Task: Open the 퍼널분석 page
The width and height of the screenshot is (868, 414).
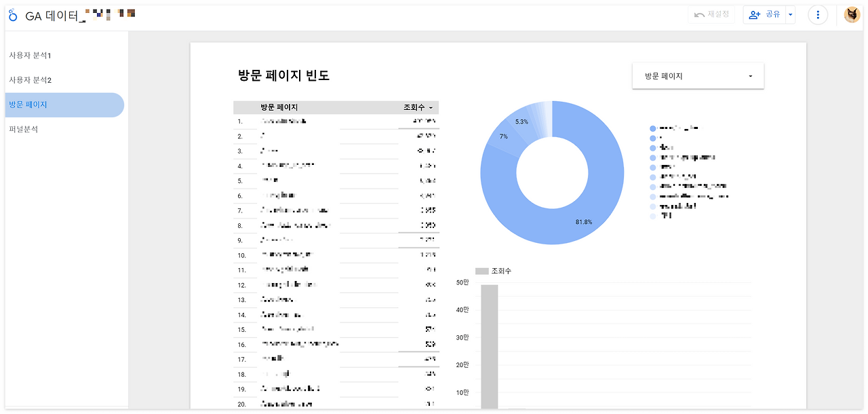Action: (x=23, y=129)
